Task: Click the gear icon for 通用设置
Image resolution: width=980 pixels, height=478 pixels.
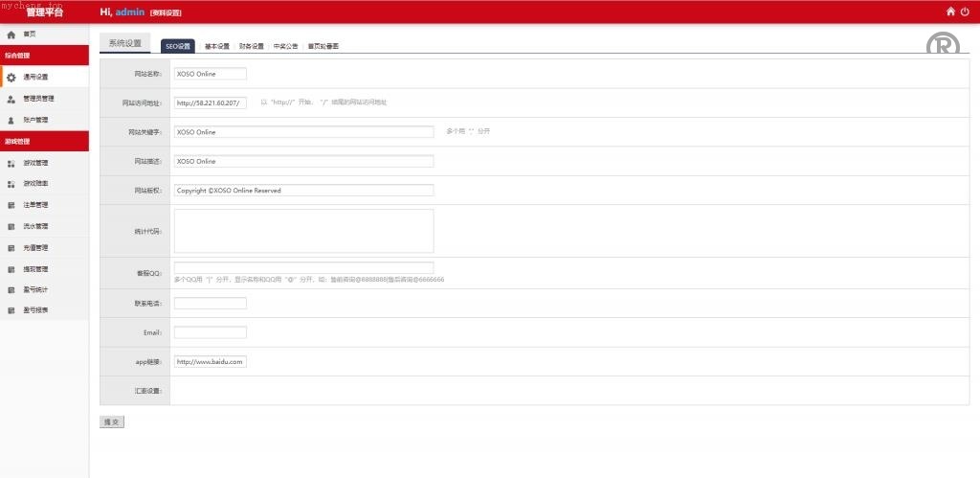Action: click(11, 78)
